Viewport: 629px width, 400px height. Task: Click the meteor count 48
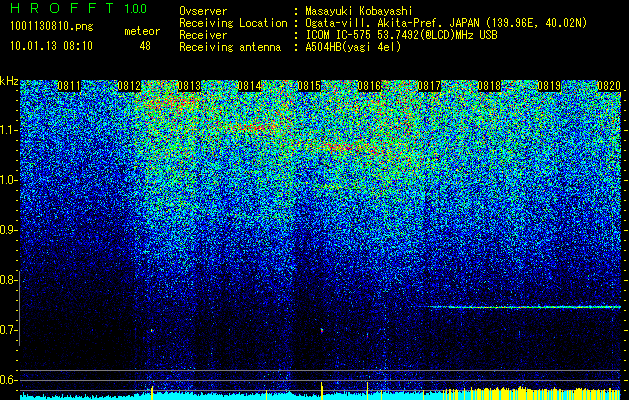click(x=145, y=46)
